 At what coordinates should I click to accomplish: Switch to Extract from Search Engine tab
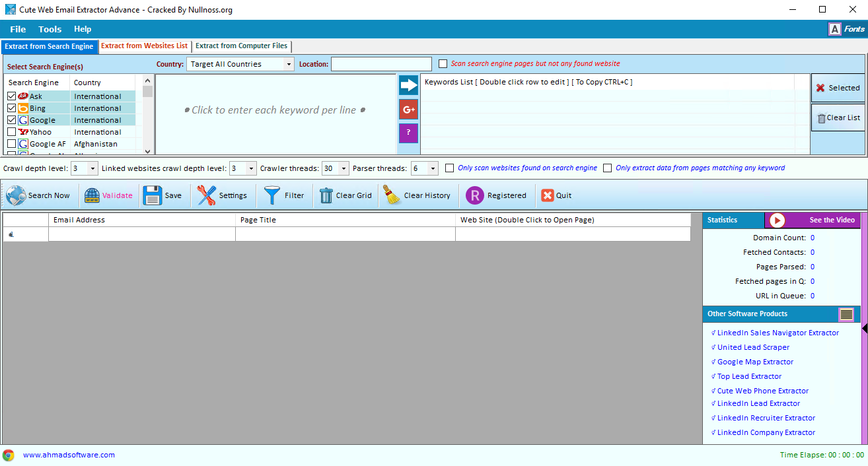[x=50, y=47]
